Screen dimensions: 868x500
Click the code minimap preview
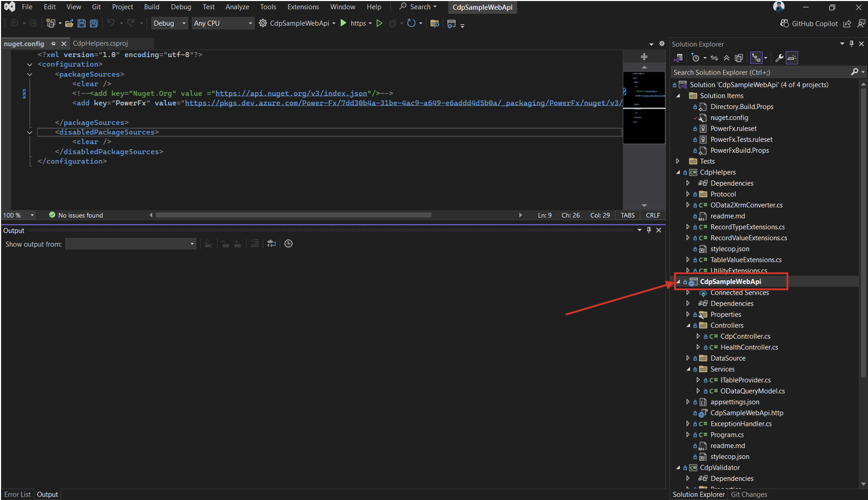click(644, 108)
